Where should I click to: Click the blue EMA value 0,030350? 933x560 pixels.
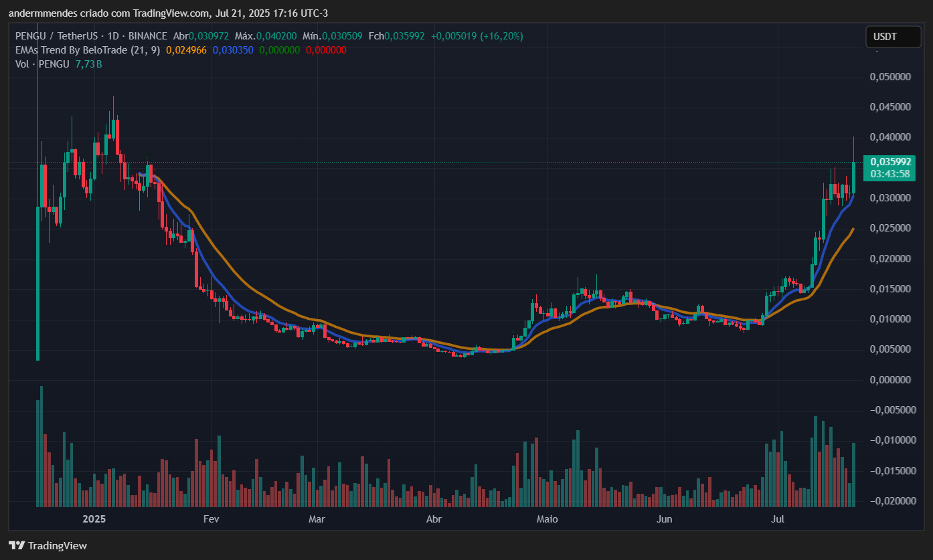click(233, 50)
